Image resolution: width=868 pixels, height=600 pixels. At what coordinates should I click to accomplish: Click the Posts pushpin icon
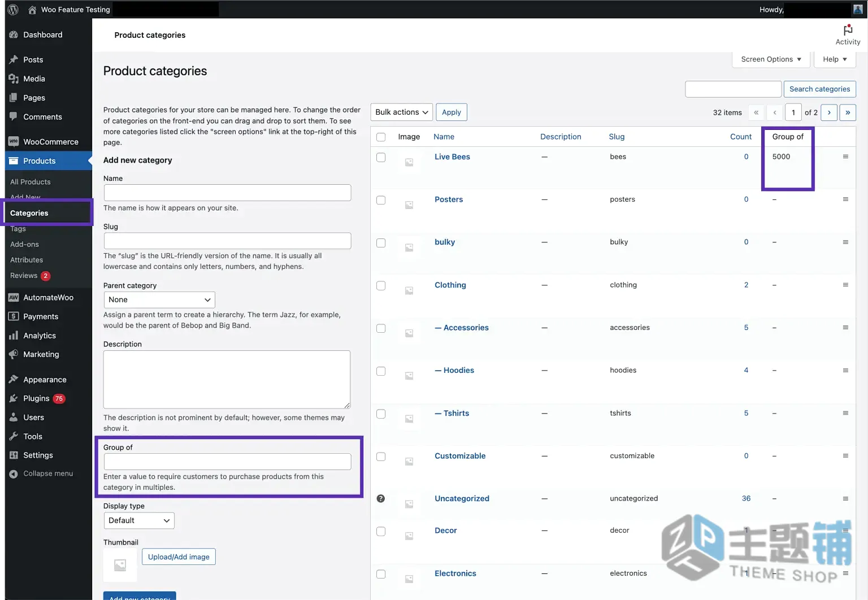pyautogui.click(x=14, y=59)
